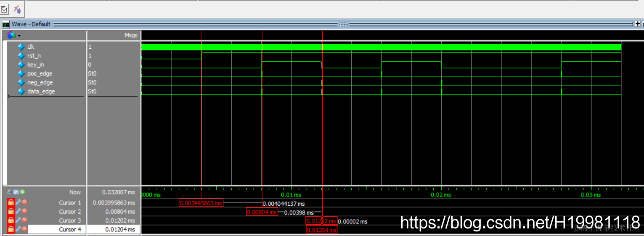The width and height of the screenshot is (644, 236).
Task: Toggle the lock on Cursor 3
Action: pyautogui.click(x=11, y=220)
